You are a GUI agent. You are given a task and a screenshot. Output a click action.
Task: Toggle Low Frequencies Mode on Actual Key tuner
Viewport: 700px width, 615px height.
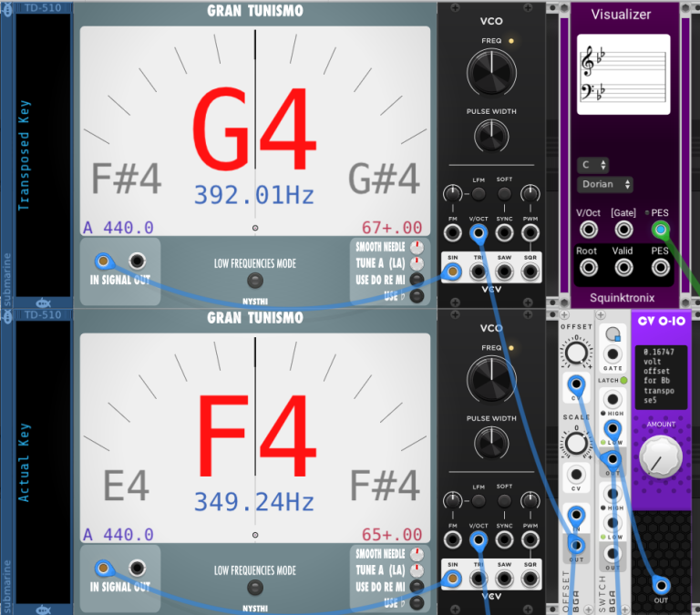(x=255, y=588)
